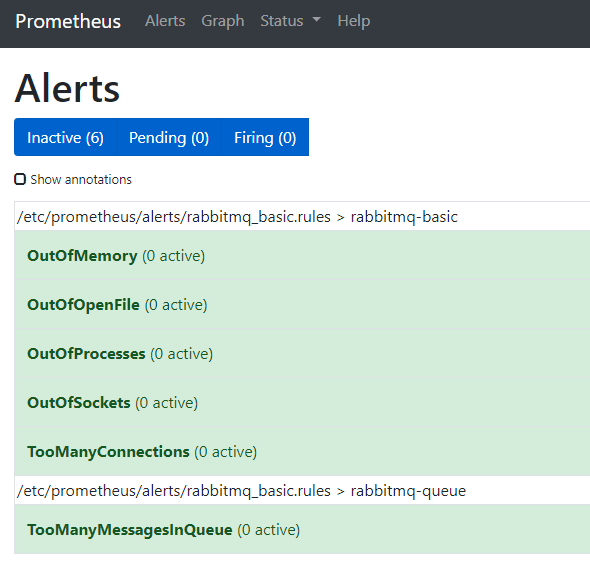Screen dimensions: 590x569
Task: Expand the TooManyMessagesInQueue alert rule
Action: tap(302, 529)
